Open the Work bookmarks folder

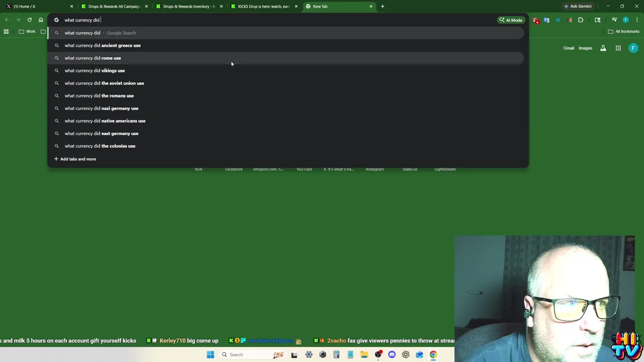(27, 32)
